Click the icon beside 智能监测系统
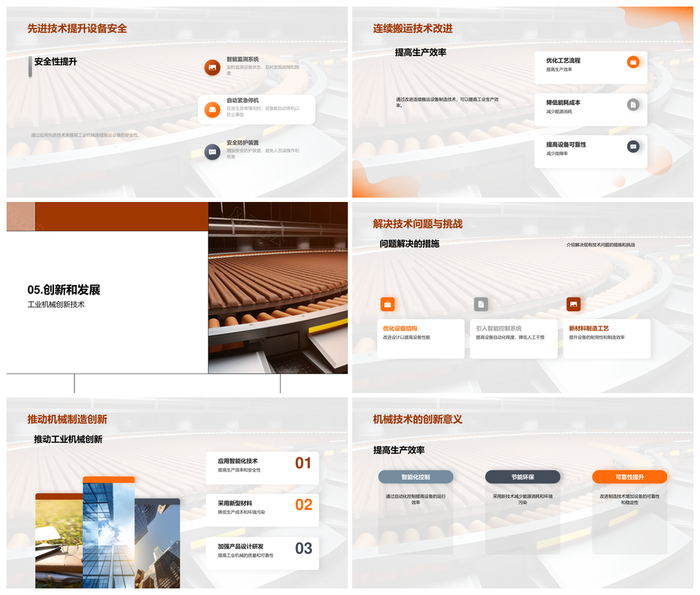This screenshot has height=595, width=700. 212,68
